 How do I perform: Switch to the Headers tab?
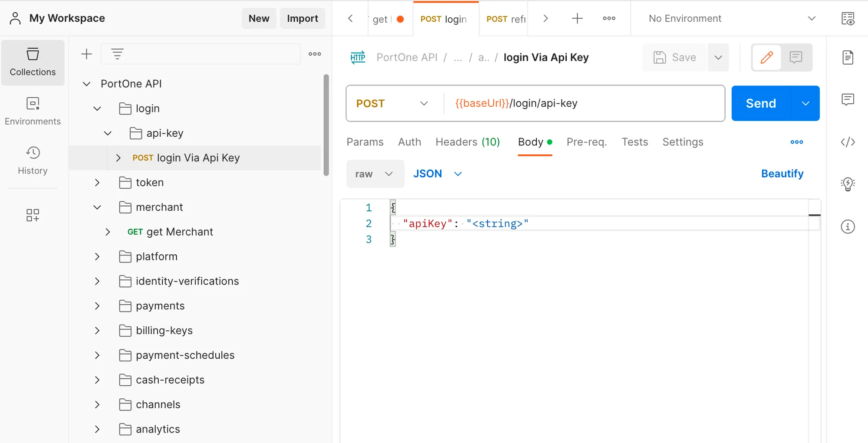point(467,142)
